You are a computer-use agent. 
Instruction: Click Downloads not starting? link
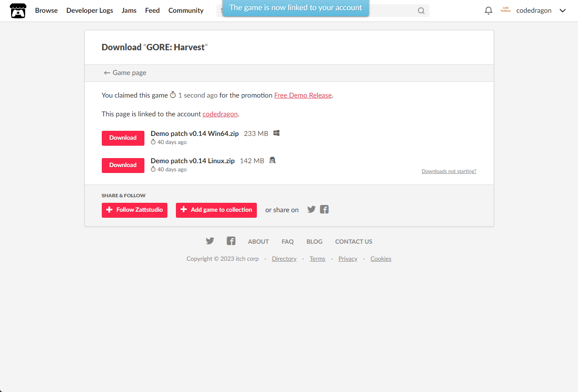pyautogui.click(x=449, y=171)
